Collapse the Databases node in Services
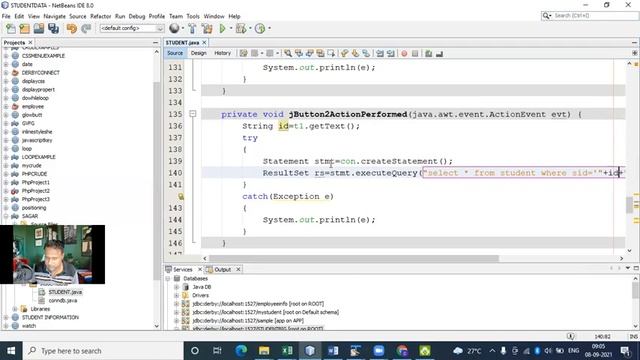 coord(168,278)
